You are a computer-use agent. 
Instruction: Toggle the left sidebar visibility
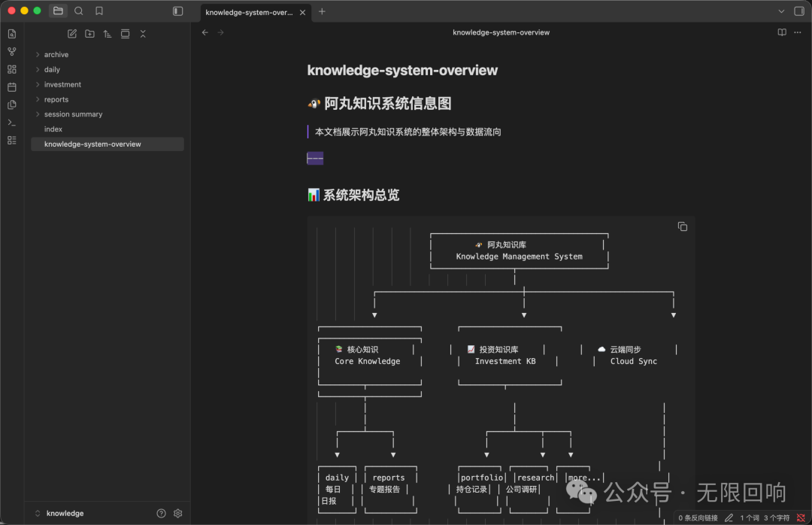[x=178, y=11]
